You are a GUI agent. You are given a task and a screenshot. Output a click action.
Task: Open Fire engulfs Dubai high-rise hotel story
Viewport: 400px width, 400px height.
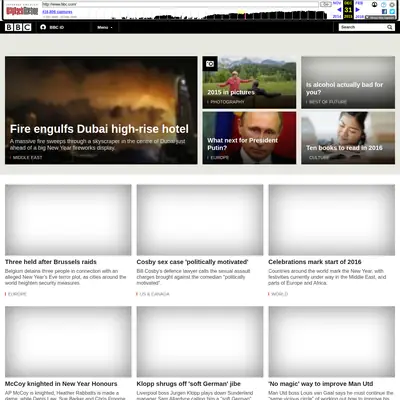(99, 129)
